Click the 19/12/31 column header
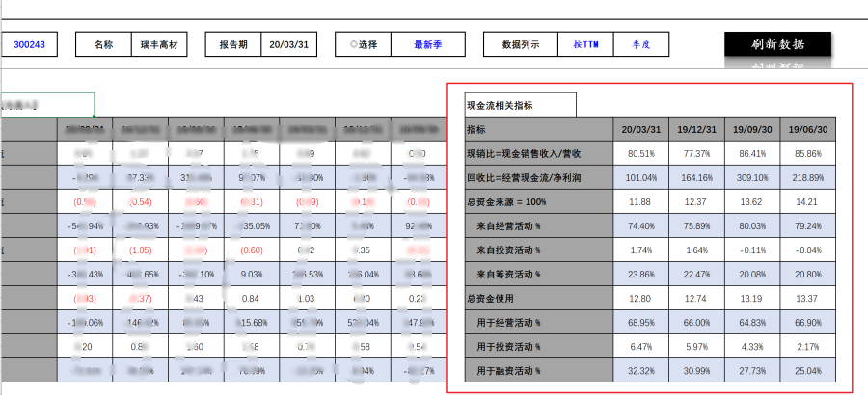868x395 pixels. pos(696,129)
